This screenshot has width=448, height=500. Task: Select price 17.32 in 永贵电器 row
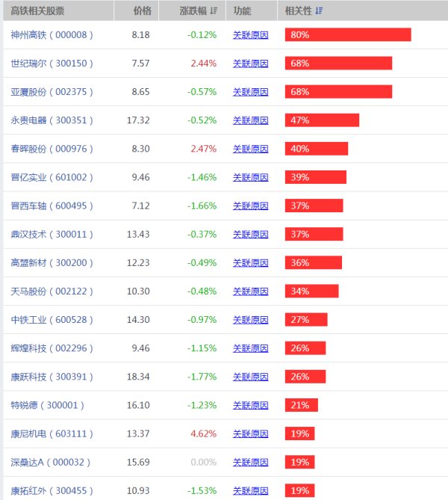138,120
